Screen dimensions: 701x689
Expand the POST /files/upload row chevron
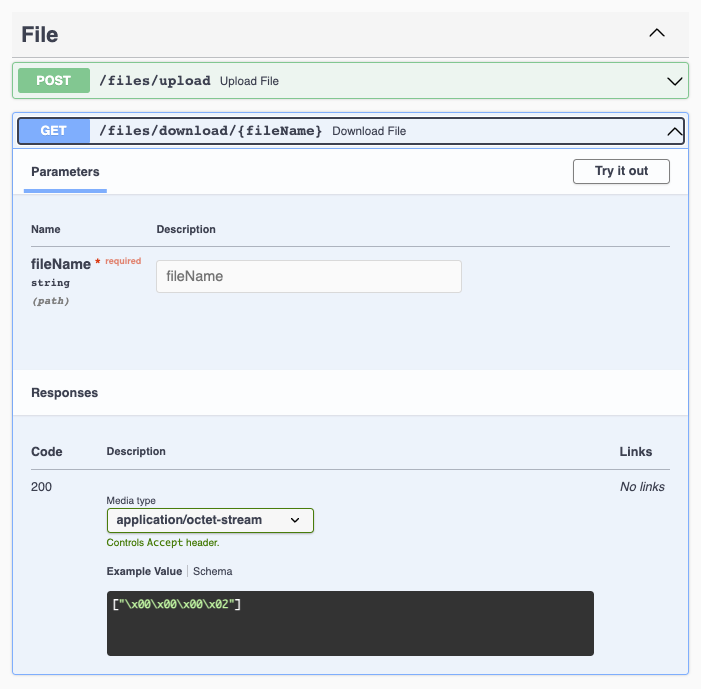tap(674, 81)
